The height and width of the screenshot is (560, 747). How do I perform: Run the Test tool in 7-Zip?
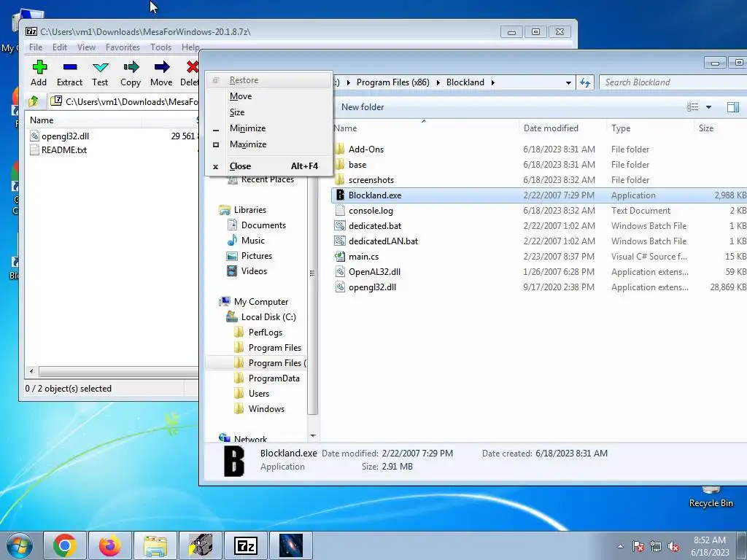pos(100,74)
